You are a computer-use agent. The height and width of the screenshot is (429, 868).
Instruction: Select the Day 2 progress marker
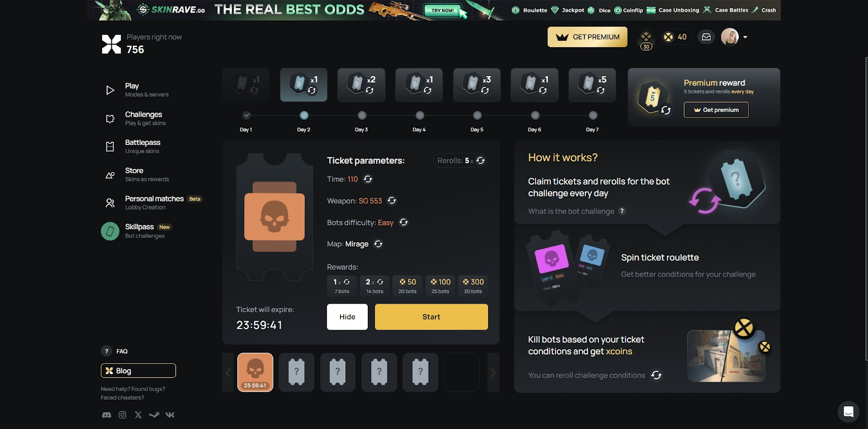tap(304, 115)
